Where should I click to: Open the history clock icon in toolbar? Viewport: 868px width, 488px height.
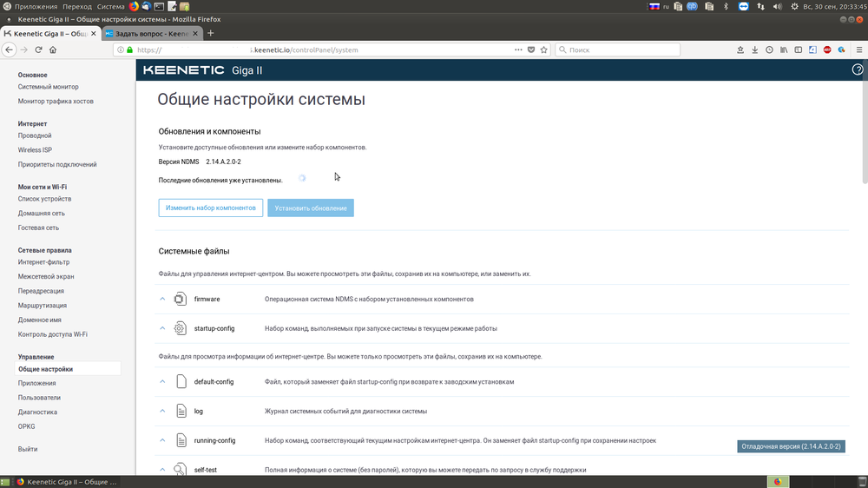(x=769, y=49)
